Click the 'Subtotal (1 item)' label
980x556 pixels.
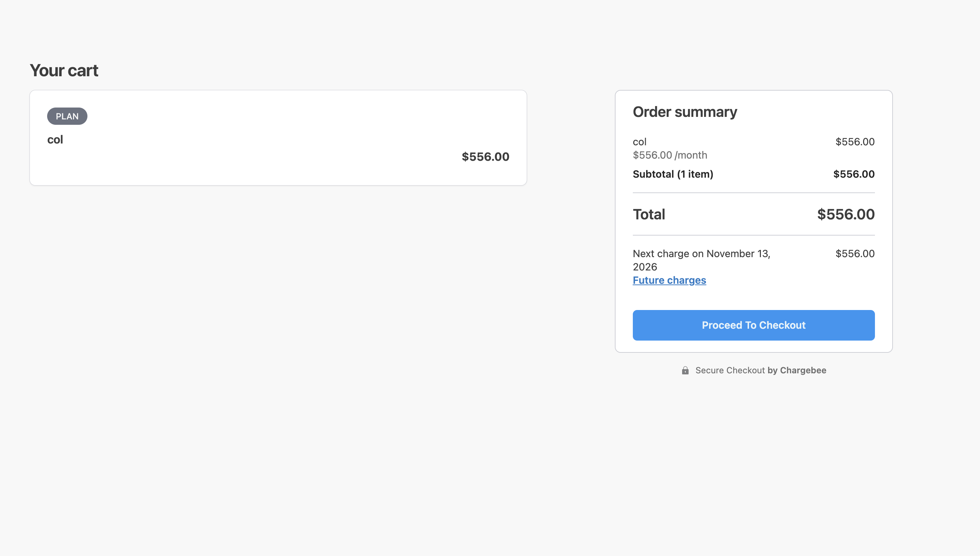coord(673,174)
